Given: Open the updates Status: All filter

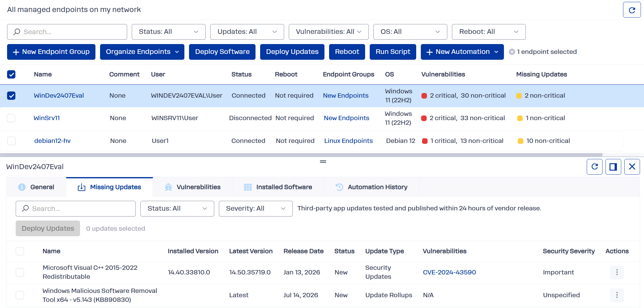Looking at the screenshot, I should coord(177,209).
